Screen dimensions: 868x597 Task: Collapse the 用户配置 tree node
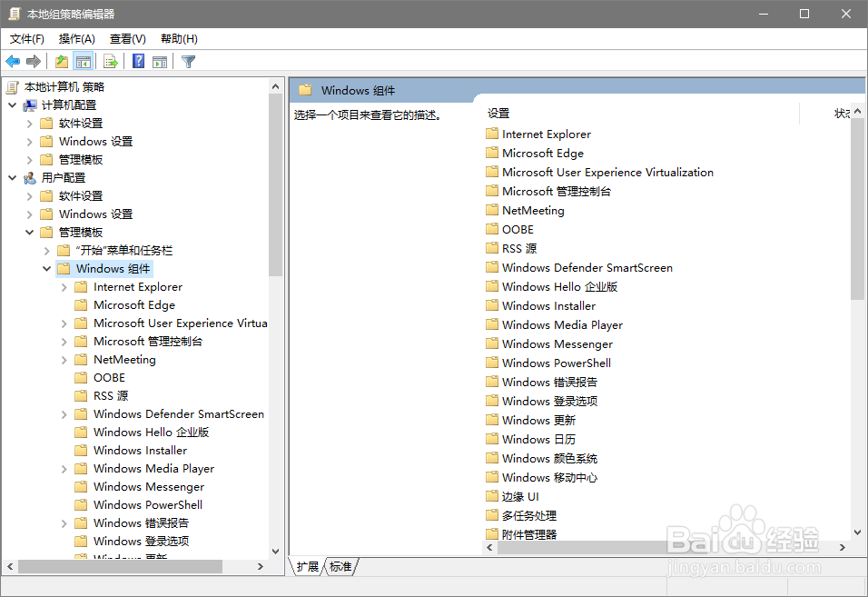(12, 177)
